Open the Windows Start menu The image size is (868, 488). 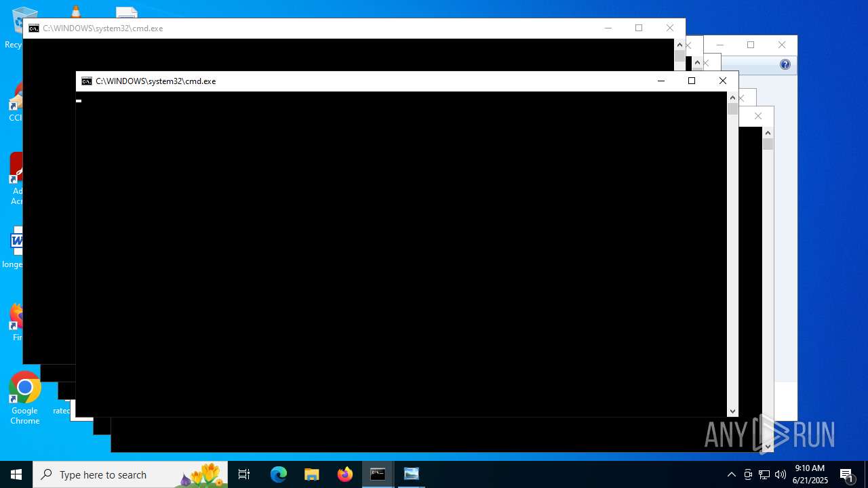click(x=16, y=474)
